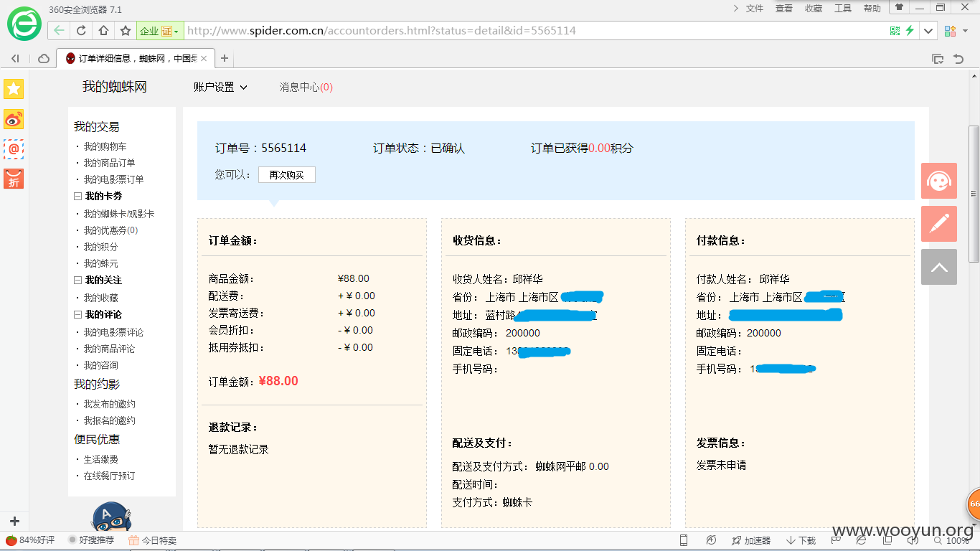Open 我发布的邀约 link
Image resolution: width=980 pixels, height=551 pixels.
[110, 404]
